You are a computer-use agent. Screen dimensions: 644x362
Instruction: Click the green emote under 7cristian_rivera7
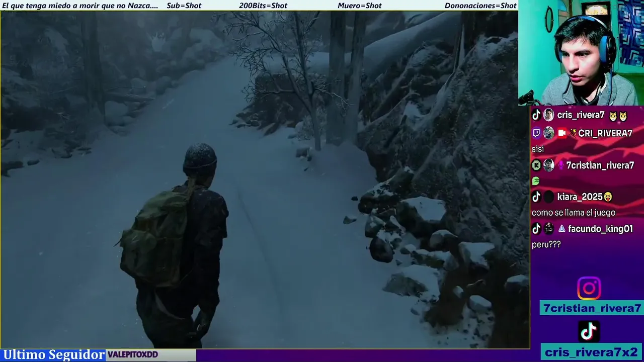click(x=536, y=180)
